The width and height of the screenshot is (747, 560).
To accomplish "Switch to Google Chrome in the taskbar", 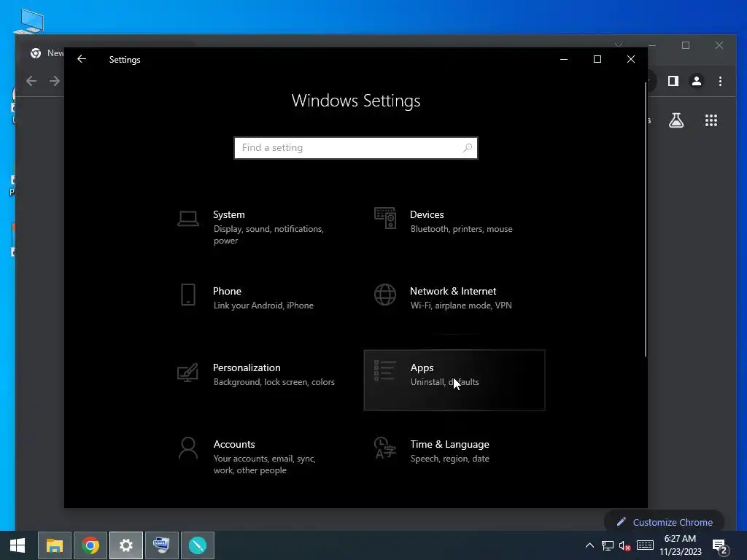I will tap(90, 545).
